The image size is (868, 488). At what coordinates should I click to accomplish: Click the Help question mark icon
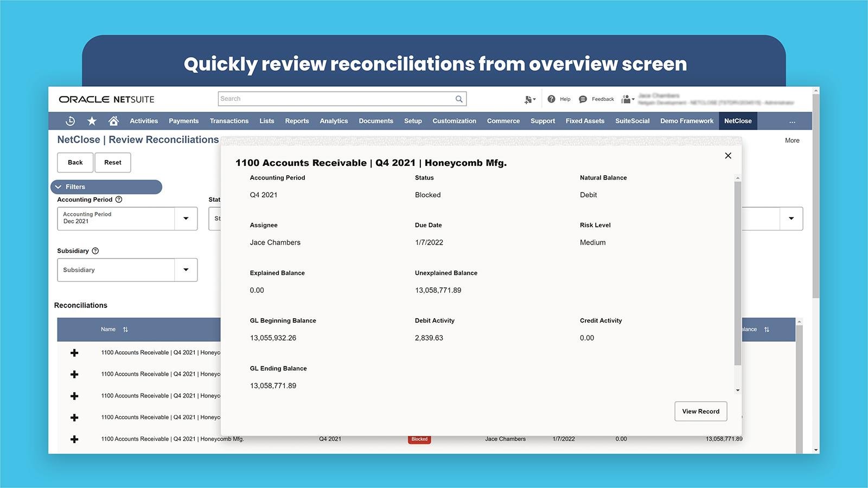tap(551, 99)
